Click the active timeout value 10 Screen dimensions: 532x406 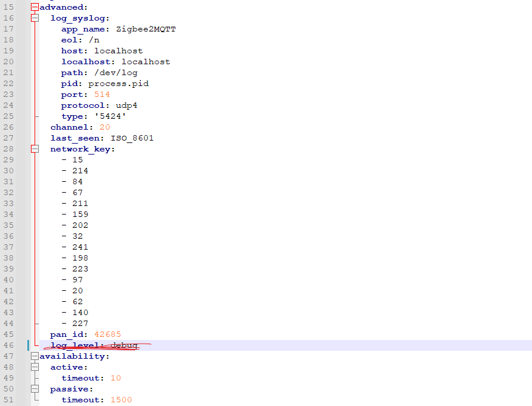point(115,378)
